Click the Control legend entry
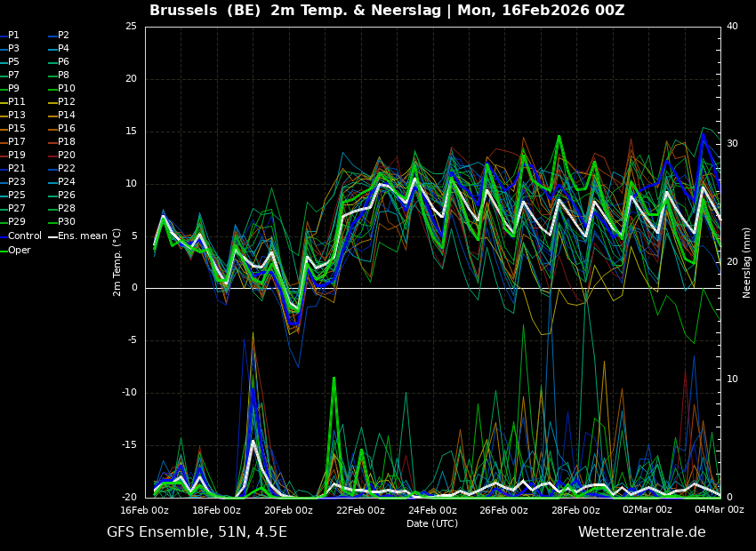Image resolution: width=756 pixels, height=551 pixels. pos(20,236)
